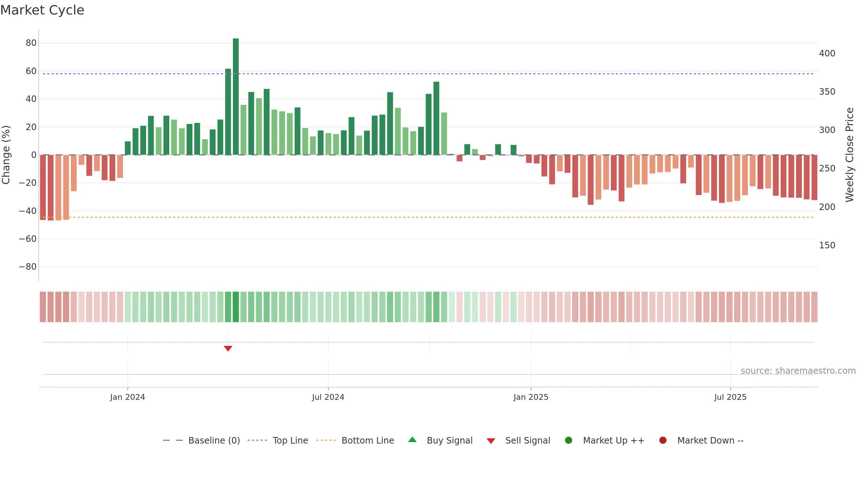This screenshot has width=868, height=488.
Task: Toggle the Baseline (0) legend entry
Action: 201,440
